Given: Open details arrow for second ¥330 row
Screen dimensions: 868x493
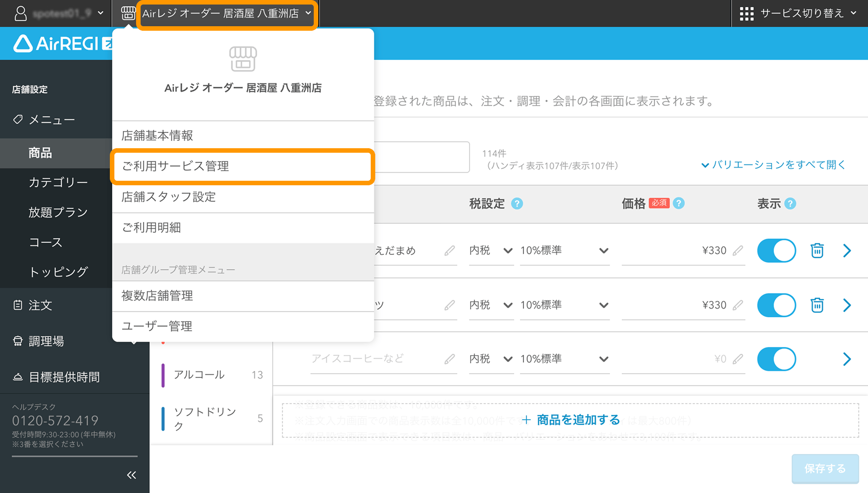Looking at the screenshot, I should (x=847, y=305).
